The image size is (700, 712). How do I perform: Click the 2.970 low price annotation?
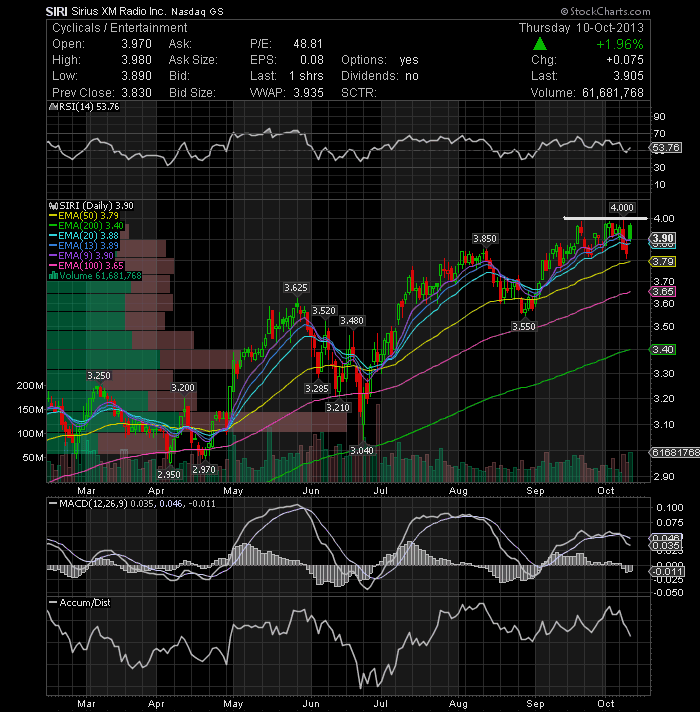[x=204, y=470]
